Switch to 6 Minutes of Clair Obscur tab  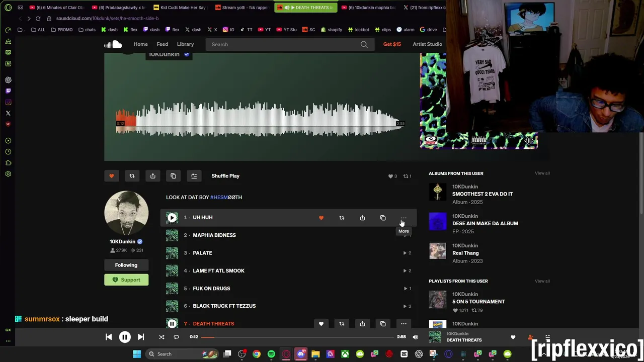pyautogui.click(x=56, y=8)
